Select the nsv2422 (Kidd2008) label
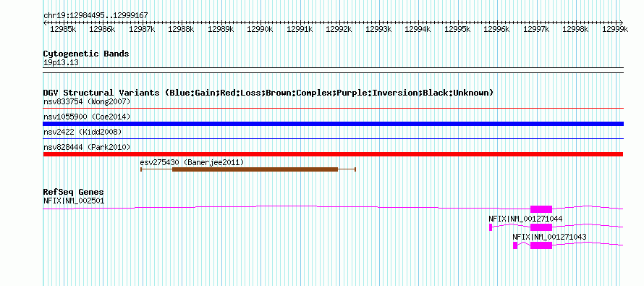Screen dimensions: 644x286 tap(82, 132)
